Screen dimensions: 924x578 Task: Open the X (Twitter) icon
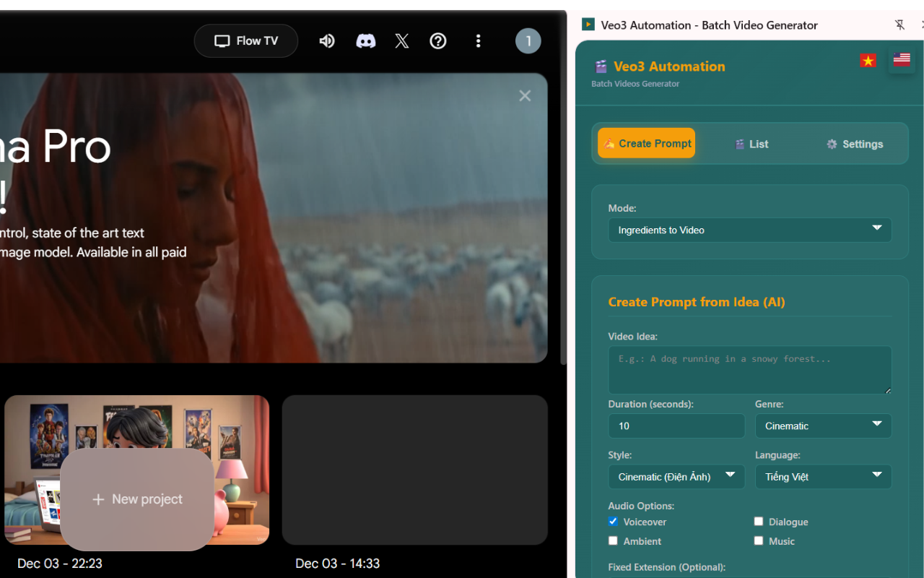point(402,41)
